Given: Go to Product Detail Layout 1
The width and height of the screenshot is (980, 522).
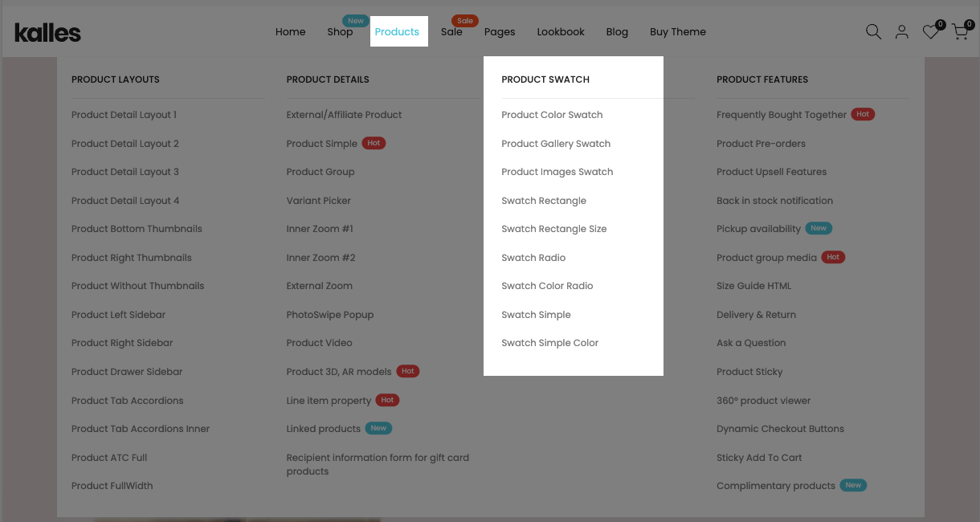Looking at the screenshot, I should click(124, 115).
